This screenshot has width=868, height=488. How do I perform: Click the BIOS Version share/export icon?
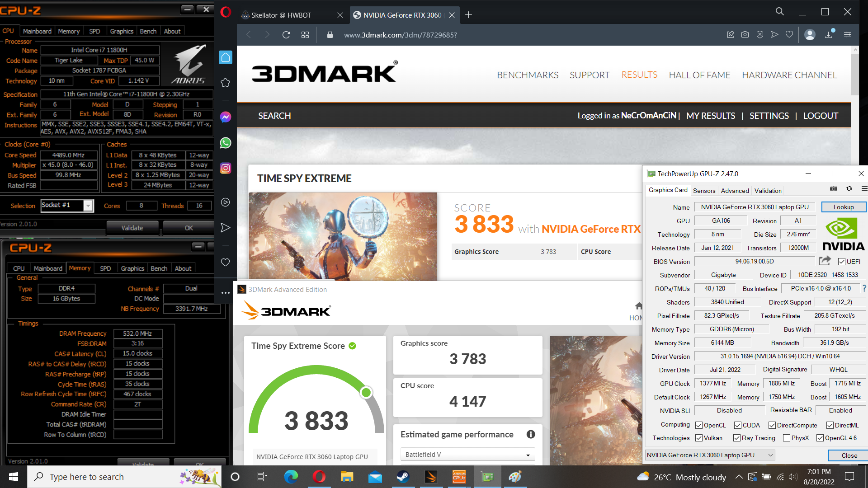pyautogui.click(x=825, y=261)
